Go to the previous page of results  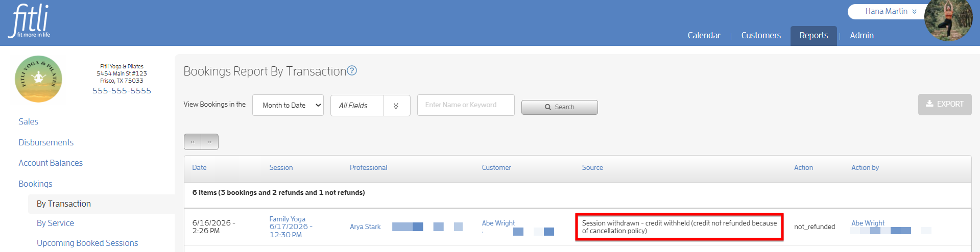[193, 142]
